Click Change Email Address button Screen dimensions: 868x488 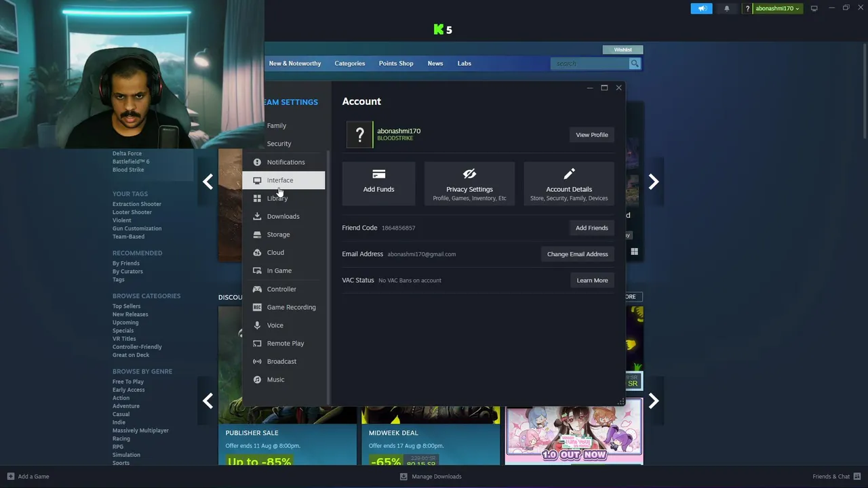coord(578,254)
